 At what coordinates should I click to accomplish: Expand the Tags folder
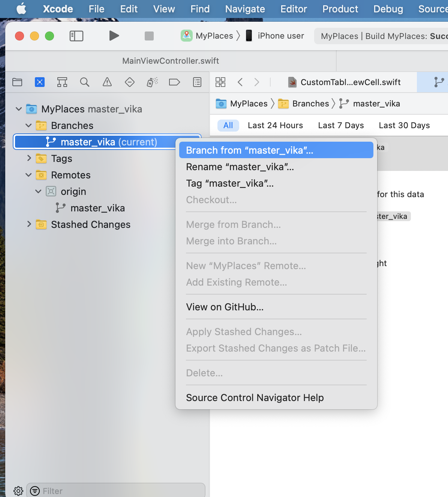pyautogui.click(x=29, y=159)
